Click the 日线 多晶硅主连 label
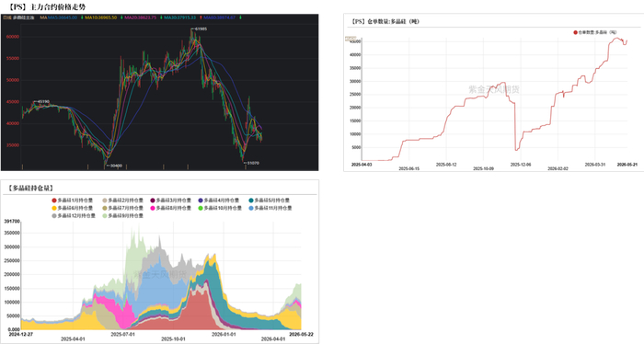 tap(18, 17)
